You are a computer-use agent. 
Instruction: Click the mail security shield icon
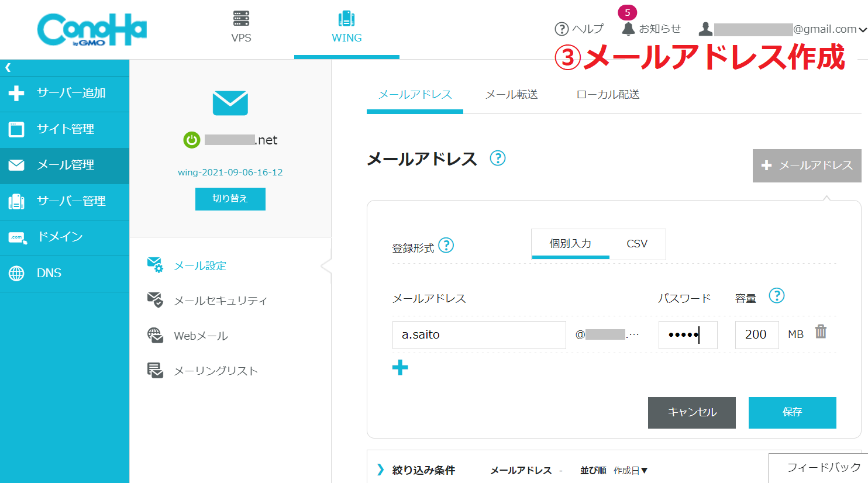155,300
